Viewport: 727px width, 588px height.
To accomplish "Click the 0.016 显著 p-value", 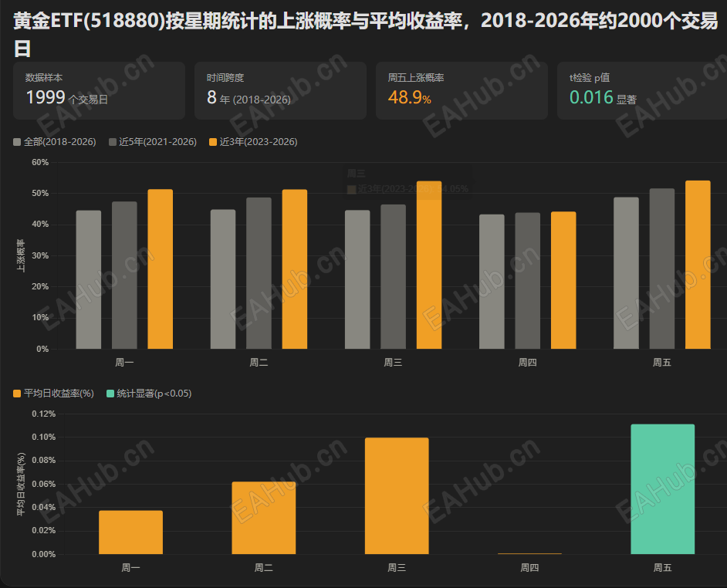I will [603, 97].
